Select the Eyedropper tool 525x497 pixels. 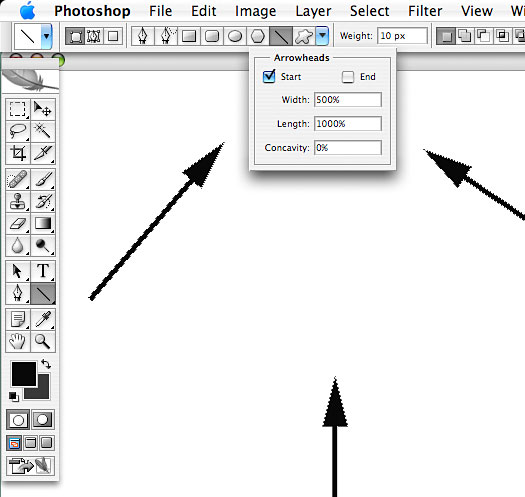pos(43,320)
